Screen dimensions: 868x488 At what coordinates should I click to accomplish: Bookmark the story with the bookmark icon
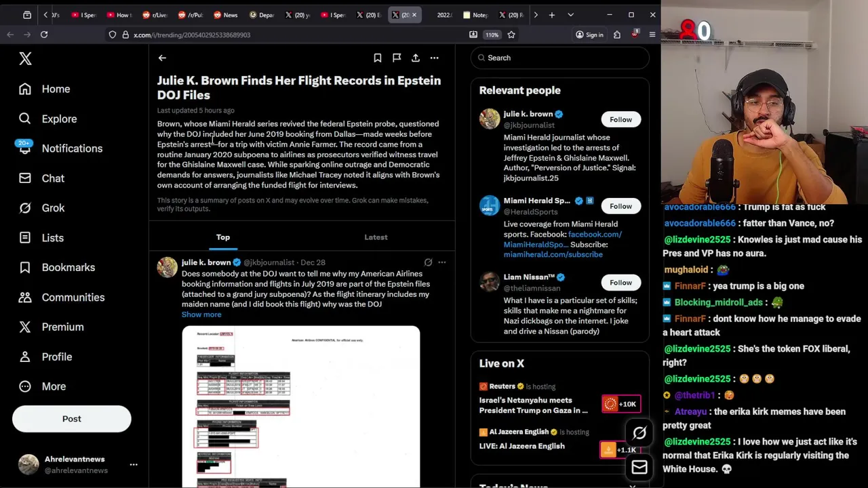[x=378, y=58]
